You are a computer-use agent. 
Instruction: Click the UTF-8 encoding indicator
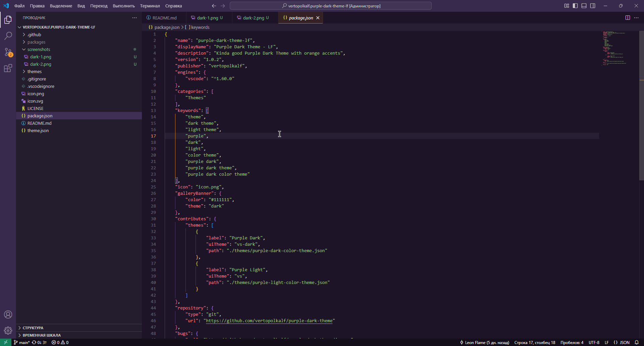click(594, 342)
